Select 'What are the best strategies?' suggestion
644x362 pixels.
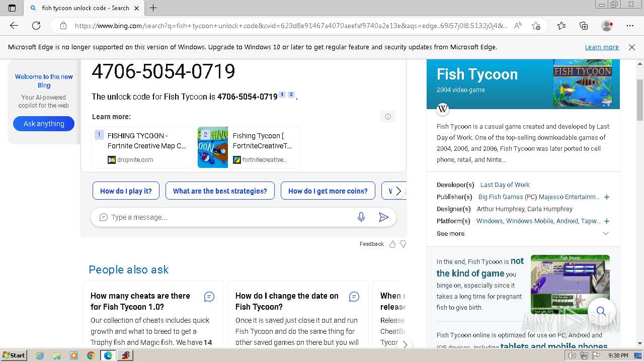point(220,191)
